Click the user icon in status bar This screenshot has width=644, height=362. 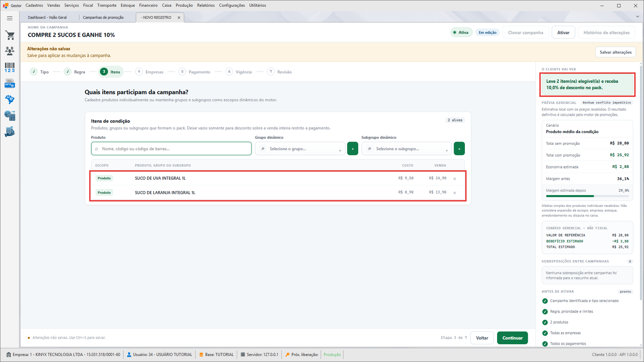(129, 355)
